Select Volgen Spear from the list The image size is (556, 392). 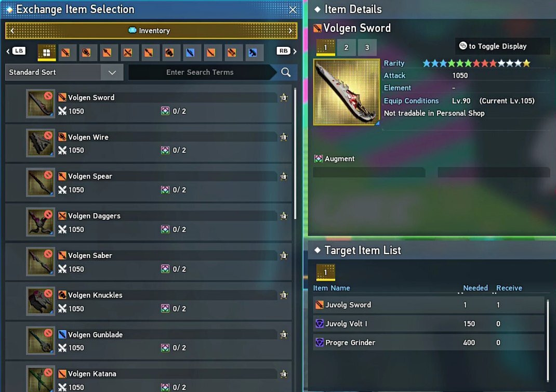[148, 182]
